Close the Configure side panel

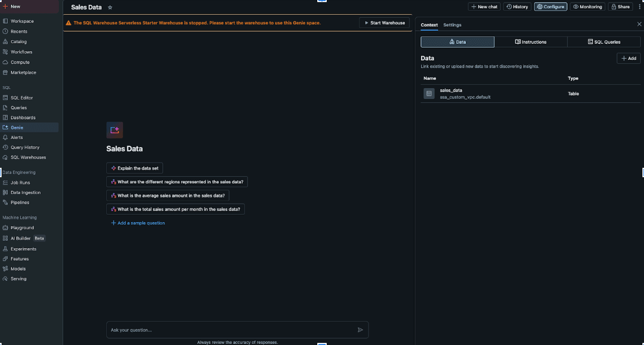639,24
